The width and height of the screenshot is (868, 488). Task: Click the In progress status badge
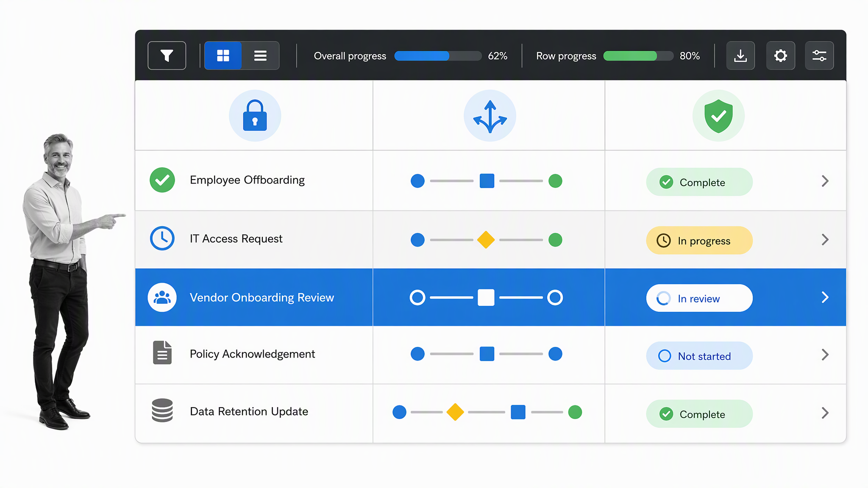click(x=699, y=240)
